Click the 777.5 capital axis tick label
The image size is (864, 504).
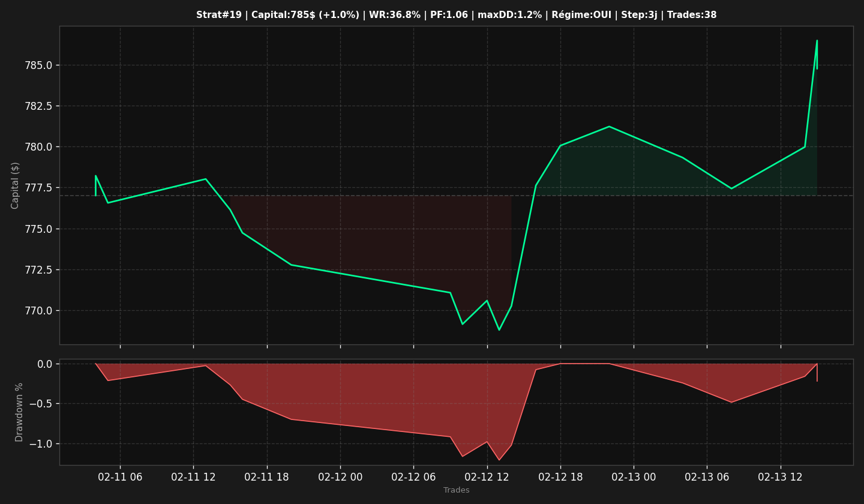point(38,188)
